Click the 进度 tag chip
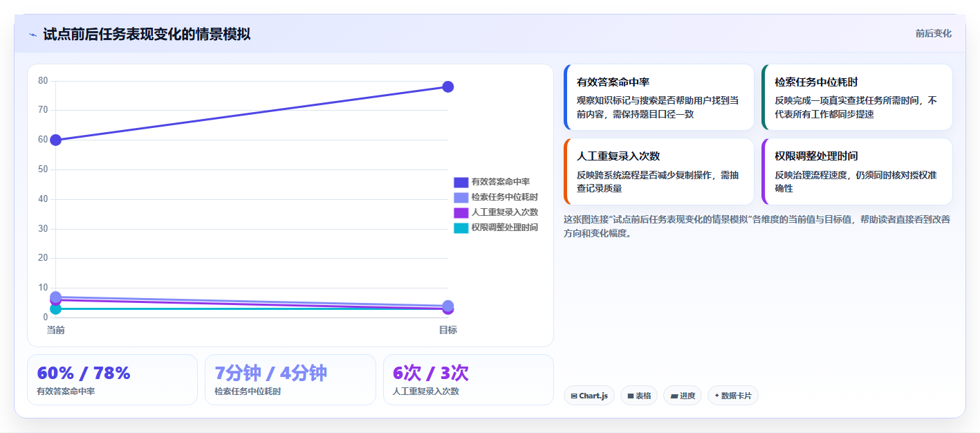 point(683,396)
